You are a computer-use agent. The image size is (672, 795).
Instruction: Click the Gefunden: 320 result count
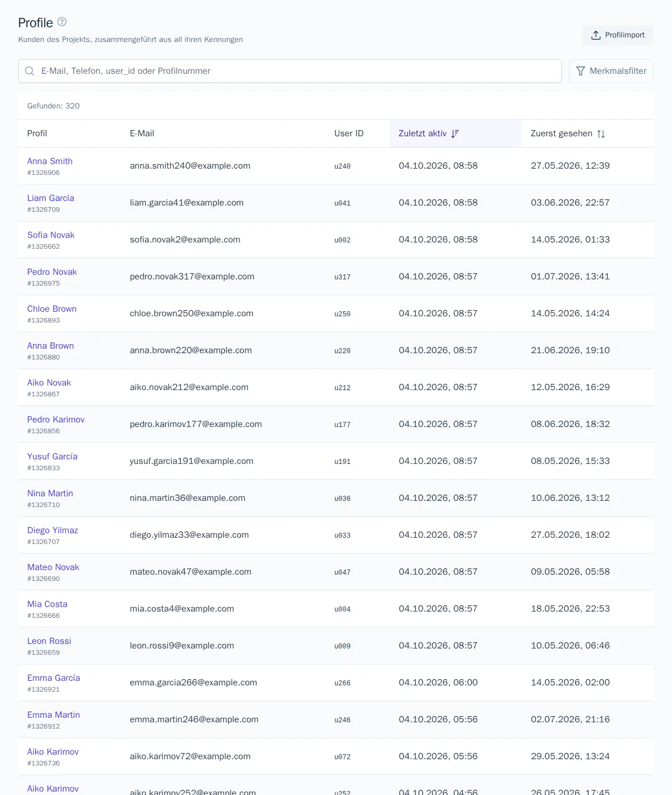[x=53, y=106]
